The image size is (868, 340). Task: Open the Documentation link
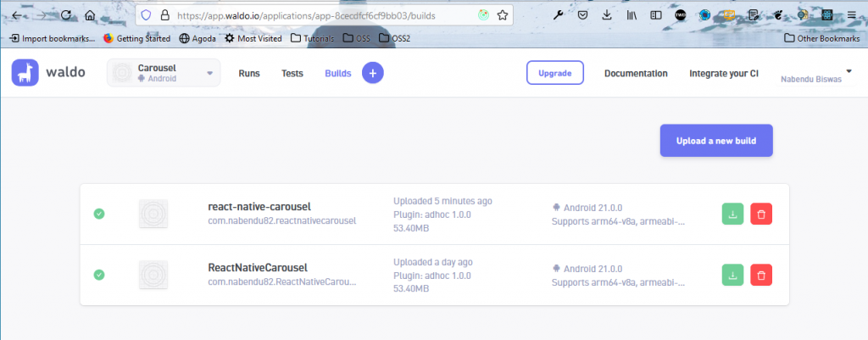636,74
